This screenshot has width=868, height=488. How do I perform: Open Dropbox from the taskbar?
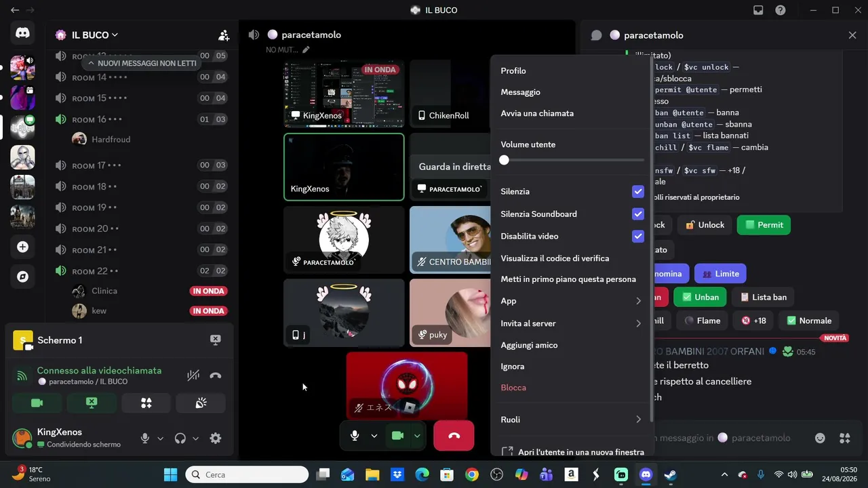pos(397,474)
